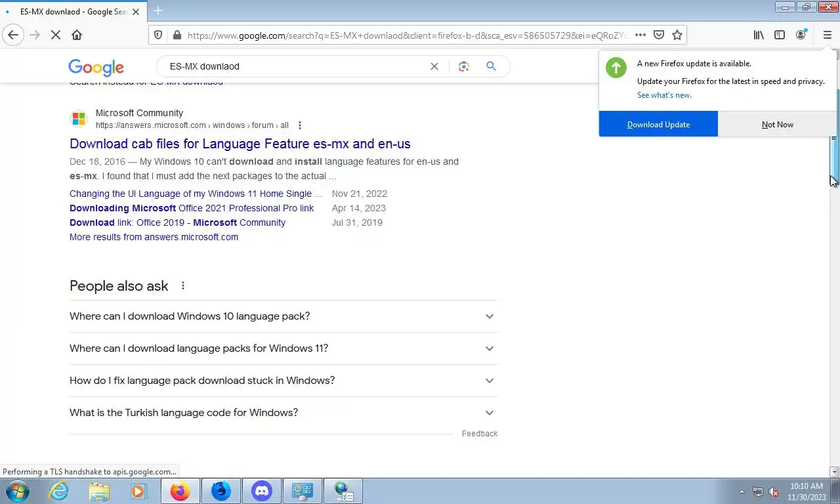Open the blue Thunderbird-like taskbar icon
The image size is (840, 504).
(221, 491)
